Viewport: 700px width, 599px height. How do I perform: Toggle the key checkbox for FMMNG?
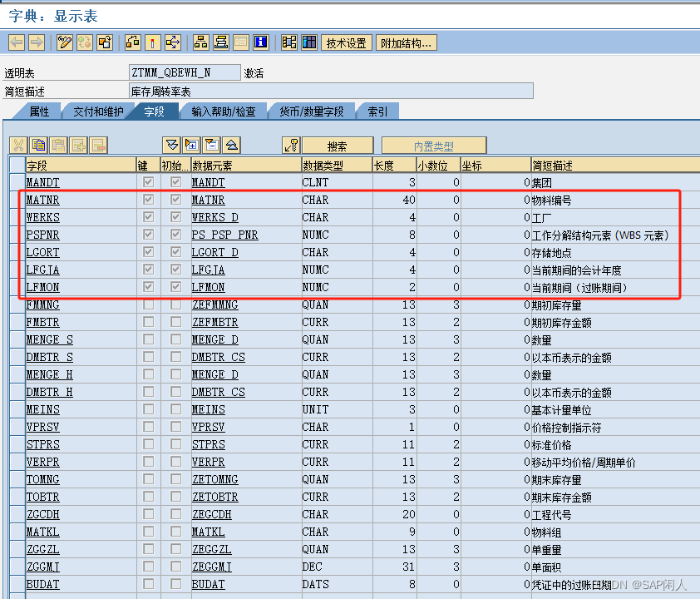pos(149,304)
